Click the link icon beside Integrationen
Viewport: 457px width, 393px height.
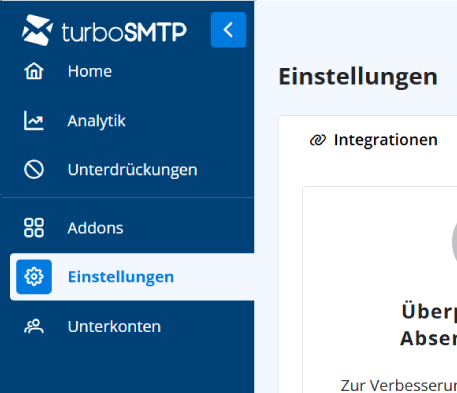(318, 140)
